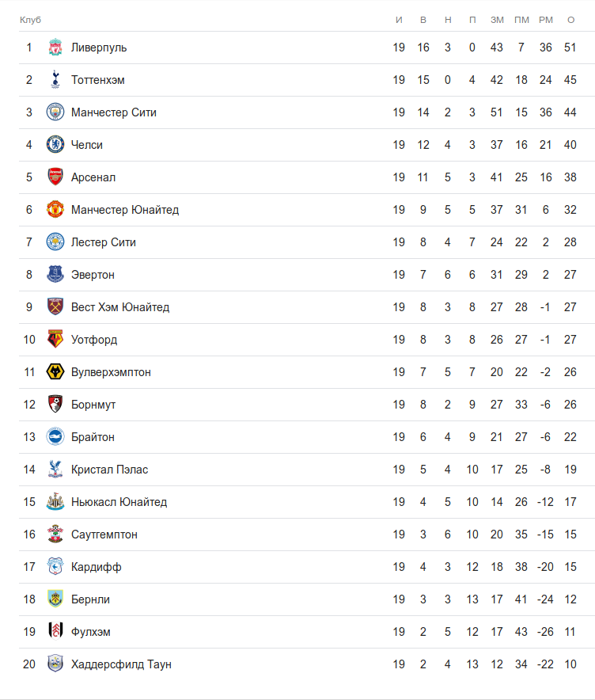This screenshot has height=700, width=595.
Task: Click the О points column header
Action: coord(570,19)
